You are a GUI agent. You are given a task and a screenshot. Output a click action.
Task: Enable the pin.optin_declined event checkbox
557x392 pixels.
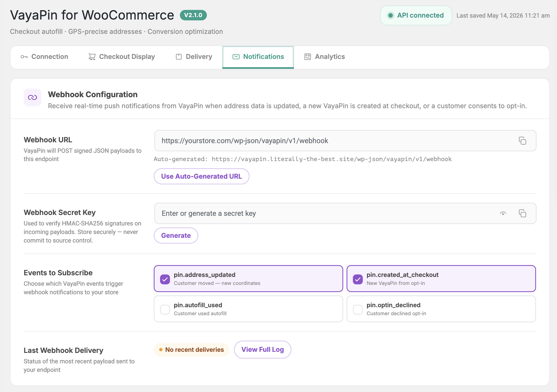tap(358, 309)
